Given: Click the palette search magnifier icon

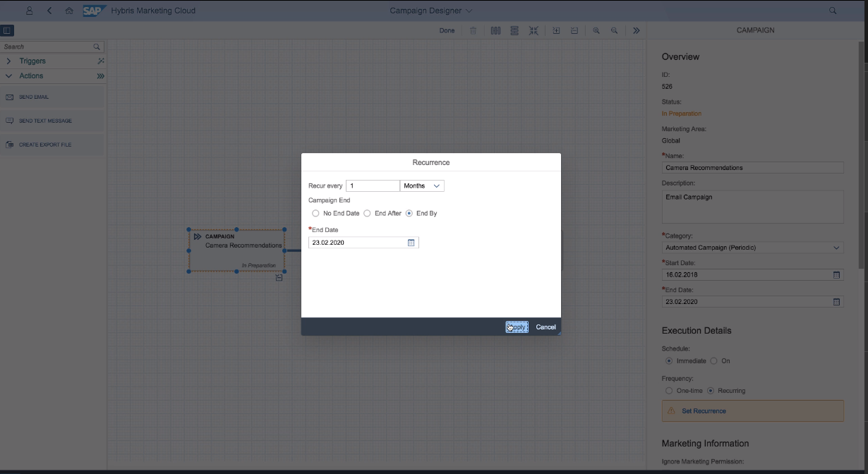Looking at the screenshot, I should pyautogui.click(x=97, y=47).
